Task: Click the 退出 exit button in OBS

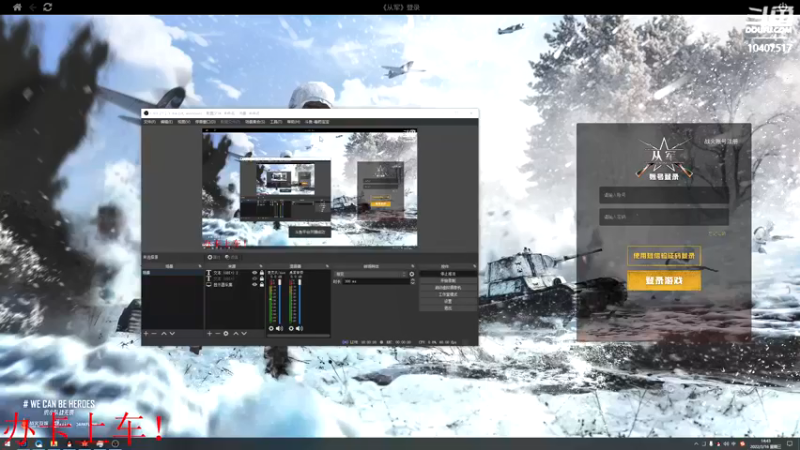Action: (x=448, y=308)
